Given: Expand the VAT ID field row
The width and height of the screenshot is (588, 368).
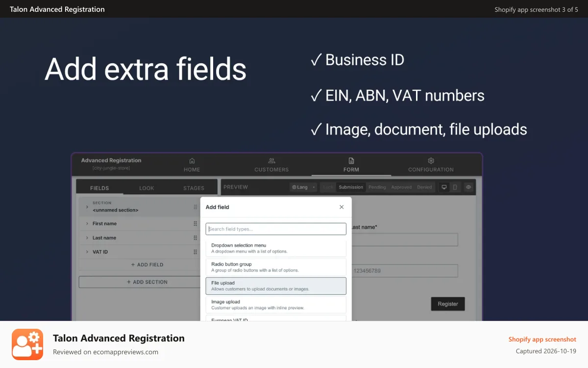Looking at the screenshot, I should point(87,252).
